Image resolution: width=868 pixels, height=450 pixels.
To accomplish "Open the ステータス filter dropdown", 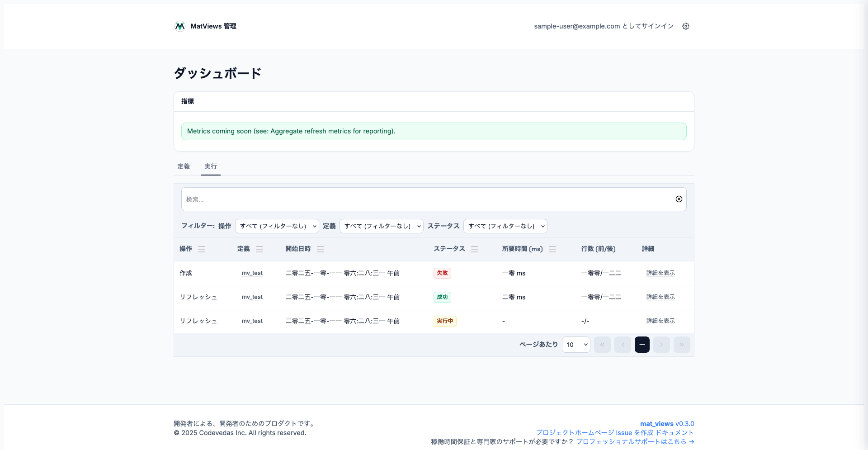I will coord(505,226).
